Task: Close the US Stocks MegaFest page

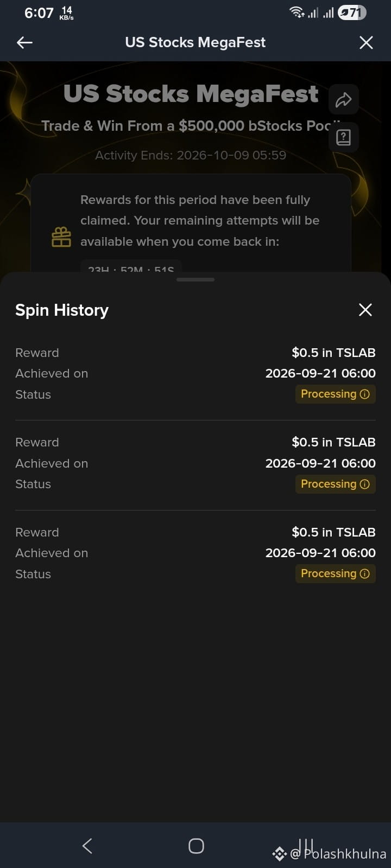Action: tap(366, 42)
